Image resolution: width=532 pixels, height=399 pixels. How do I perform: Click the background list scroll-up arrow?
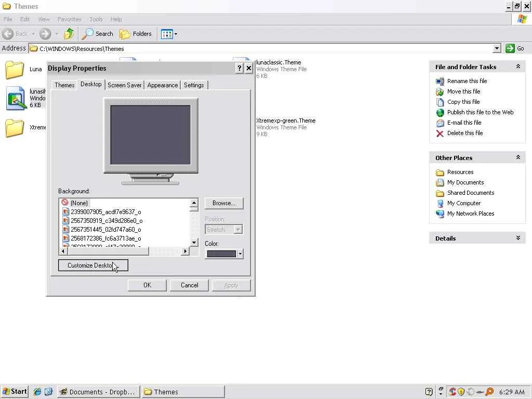click(x=194, y=203)
